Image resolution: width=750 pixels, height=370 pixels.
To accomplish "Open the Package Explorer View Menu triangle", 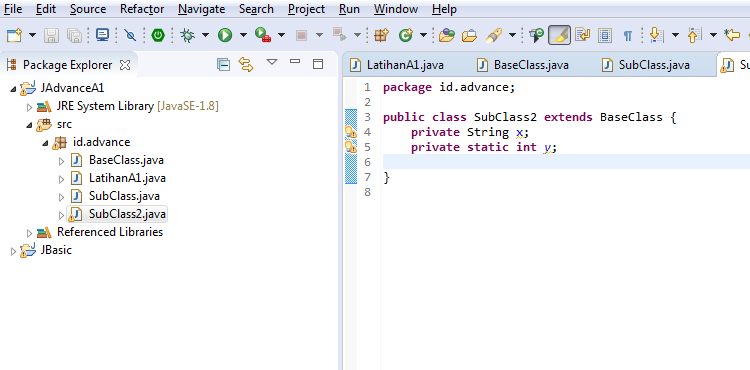I will coord(272,62).
